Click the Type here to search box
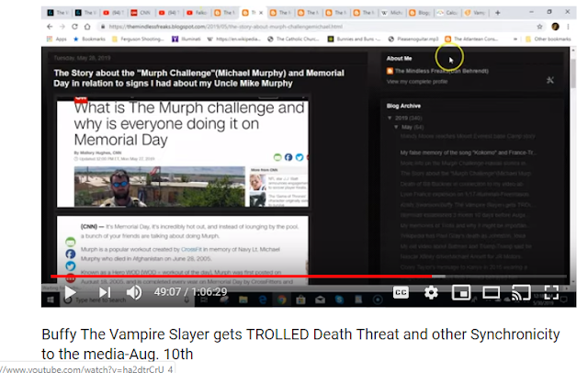The width and height of the screenshot is (588, 373). [x=128, y=300]
